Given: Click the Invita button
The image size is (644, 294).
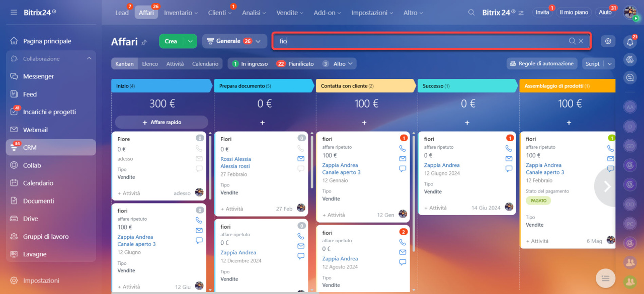Looking at the screenshot, I should (542, 13).
